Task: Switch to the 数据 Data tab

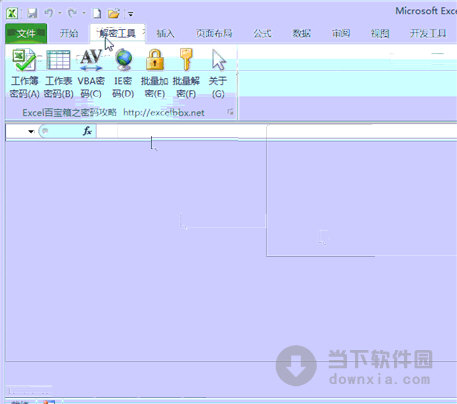Action: 301,33
